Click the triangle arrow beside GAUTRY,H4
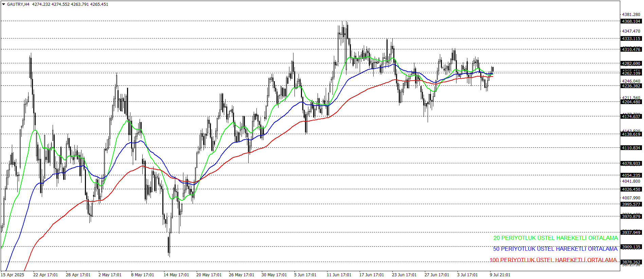The image size is (644, 279). 4,4
